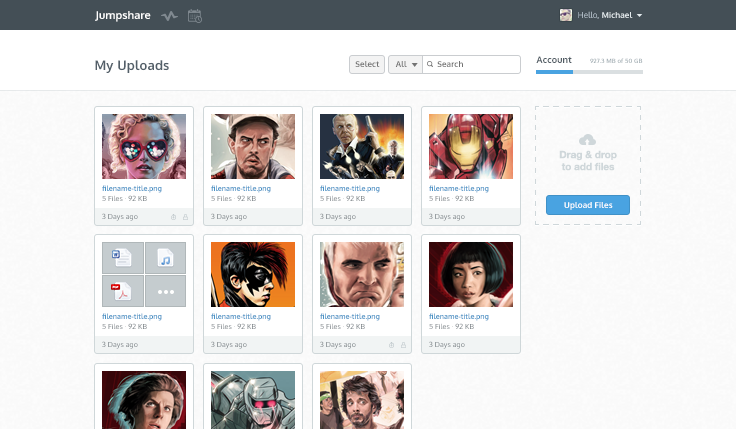736x429 pixels.
Task: Open the music file icon in folder card
Action: [165, 258]
